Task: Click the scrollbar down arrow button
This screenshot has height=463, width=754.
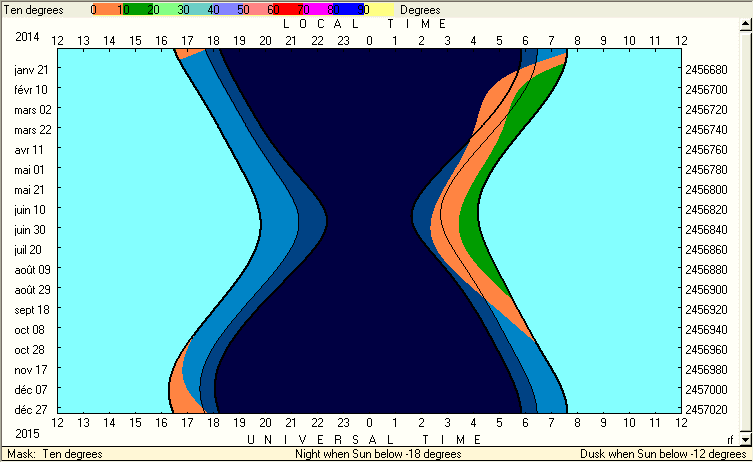Action: coord(745,439)
